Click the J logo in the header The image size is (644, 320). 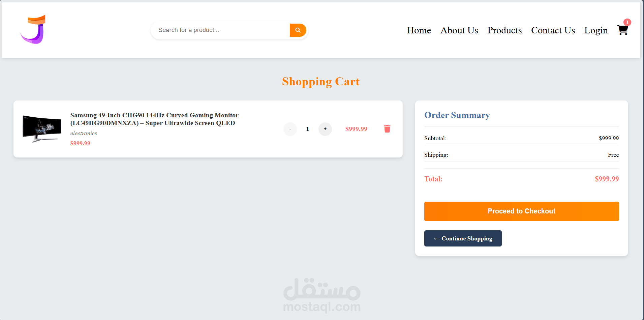(33, 29)
